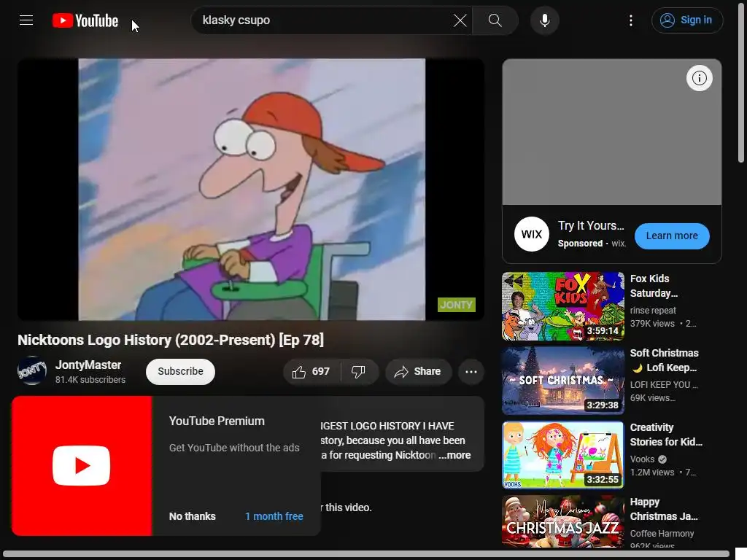
Task: Open rinse repeat channel name
Action: click(x=653, y=311)
